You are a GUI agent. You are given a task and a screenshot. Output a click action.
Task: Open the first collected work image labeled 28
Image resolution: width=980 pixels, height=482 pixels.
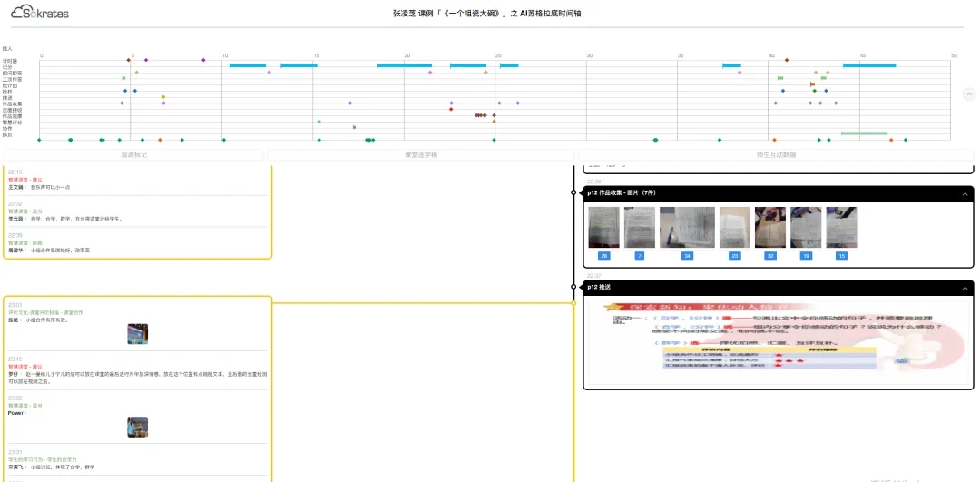pyautogui.click(x=603, y=227)
